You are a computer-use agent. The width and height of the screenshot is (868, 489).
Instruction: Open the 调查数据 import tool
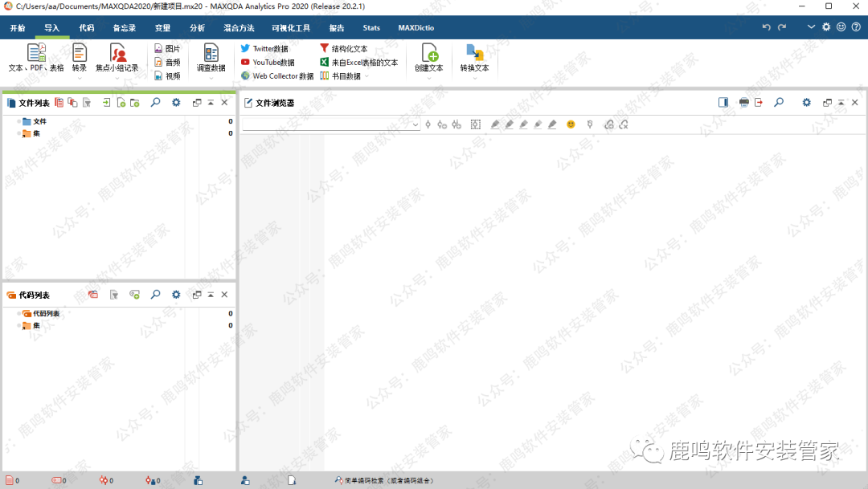[211, 54]
